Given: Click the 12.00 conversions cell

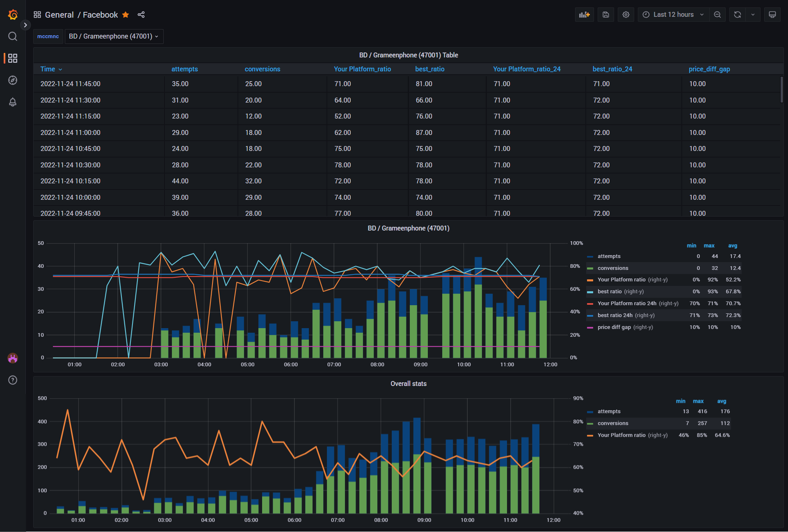Looking at the screenshot, I should point(282,116).
